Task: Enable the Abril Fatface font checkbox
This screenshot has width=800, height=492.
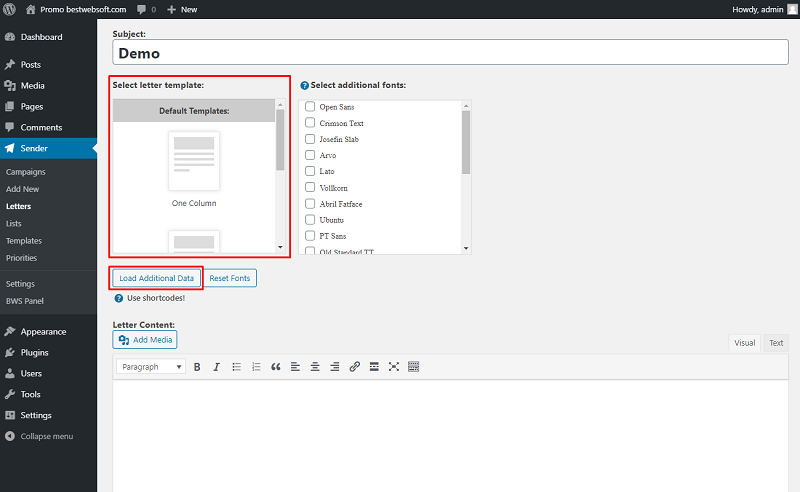Action: click(310, 204)
